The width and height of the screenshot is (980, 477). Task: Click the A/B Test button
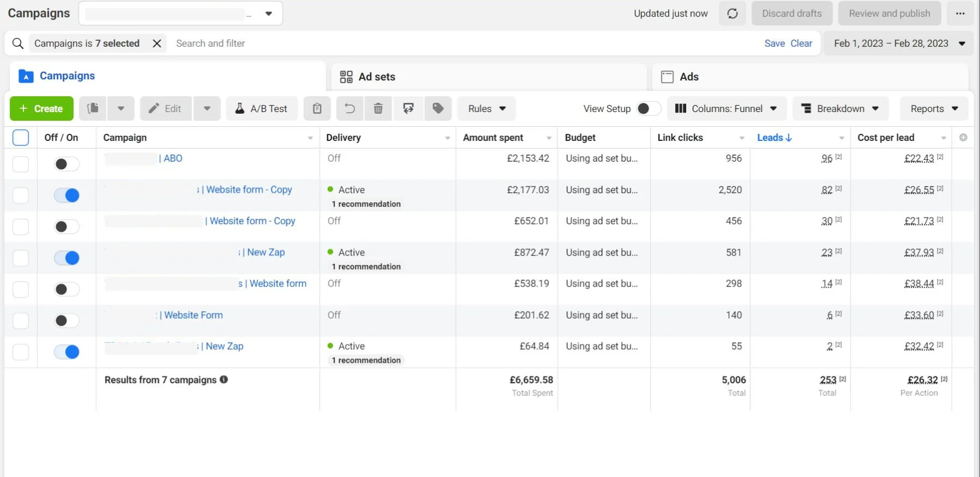[262, 109]
